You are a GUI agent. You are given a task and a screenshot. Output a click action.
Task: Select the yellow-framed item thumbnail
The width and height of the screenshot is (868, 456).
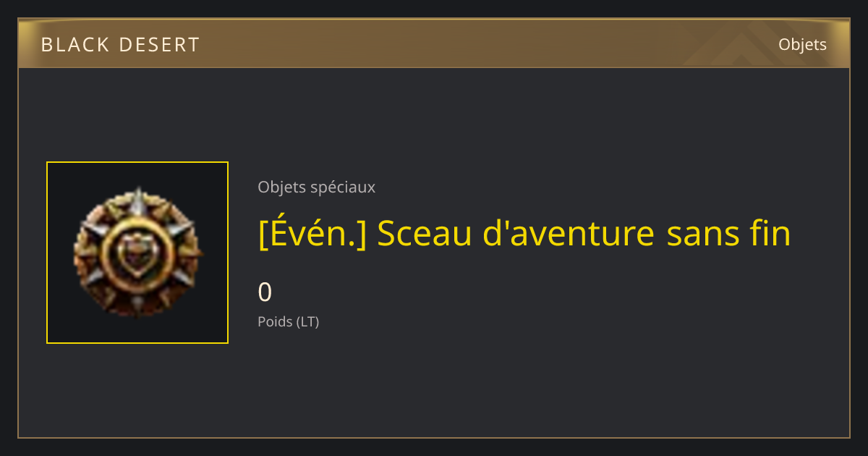137,253
